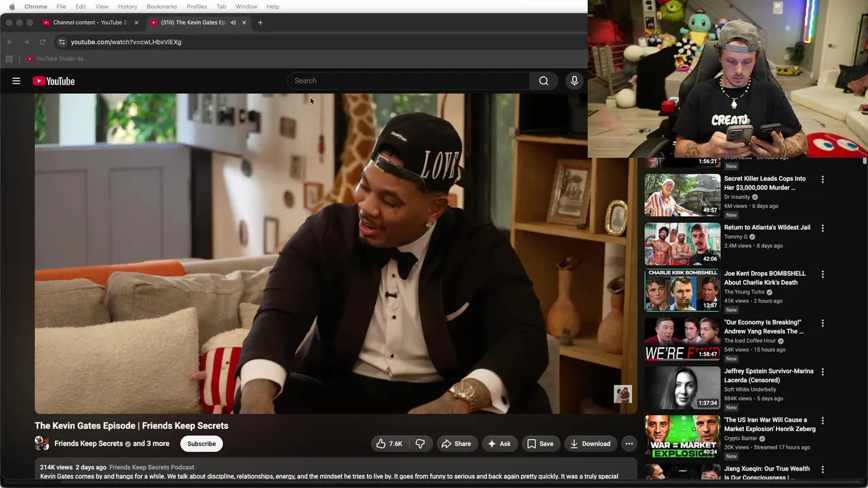This screenshot has height=488, width=868.
Task: Open the Chrome File menu
Action: click(x=61, y=7)
